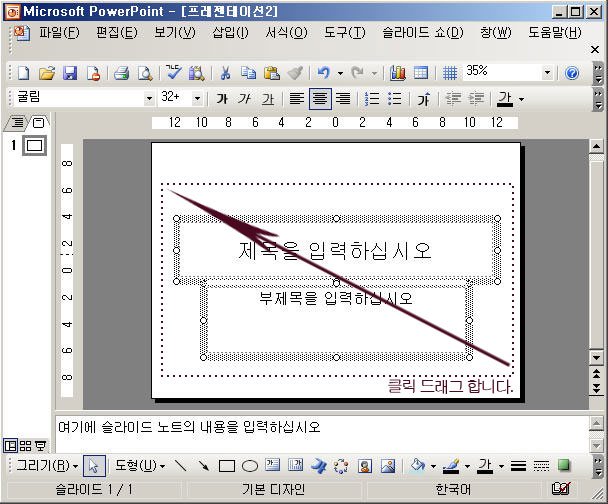Apply bulleted list formatting

395,99
